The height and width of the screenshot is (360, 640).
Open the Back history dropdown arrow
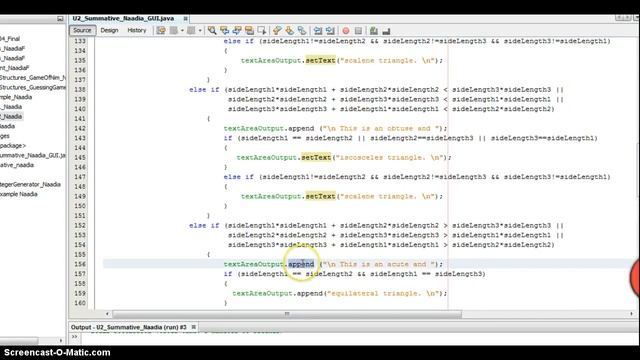point(182,31)
